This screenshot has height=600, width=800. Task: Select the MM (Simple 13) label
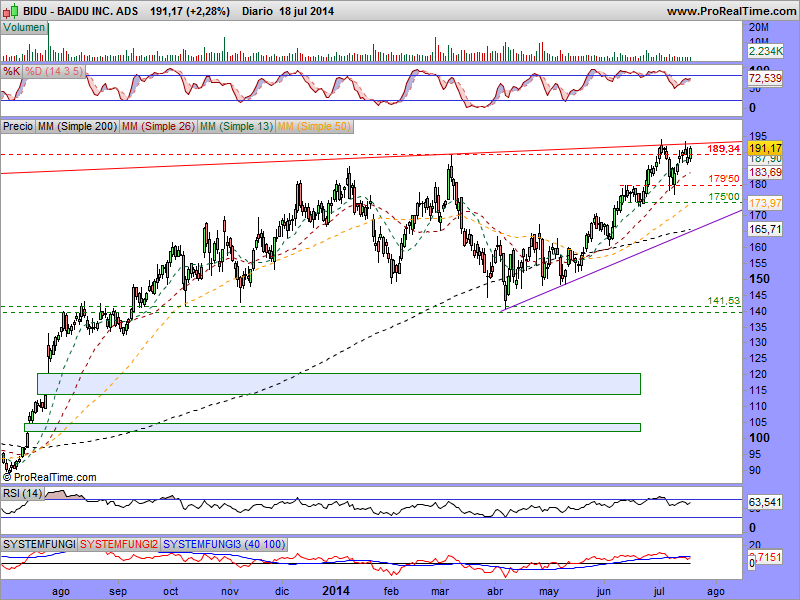[x=236, y=126]
